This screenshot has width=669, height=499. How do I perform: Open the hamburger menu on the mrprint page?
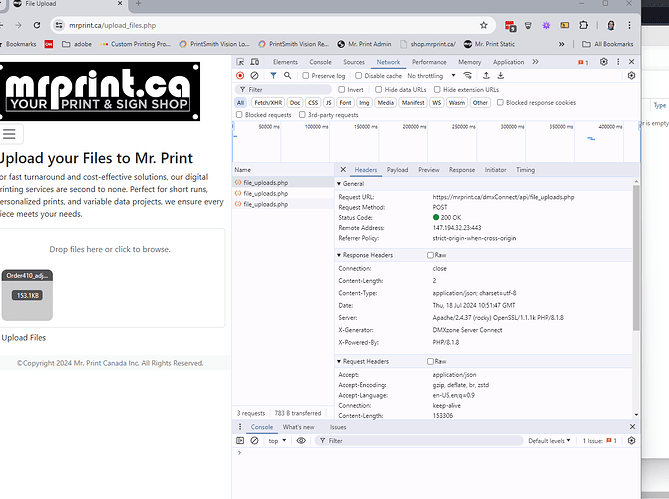pyautogui.click(x=9, y=134)
